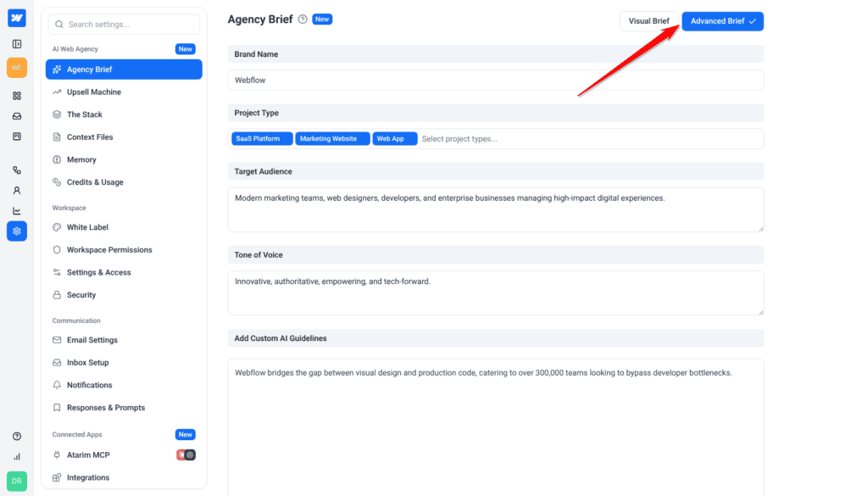The image size is (868, 496).
Task: Click the New badge beside Connected Apps
Action: pos(186,435)
